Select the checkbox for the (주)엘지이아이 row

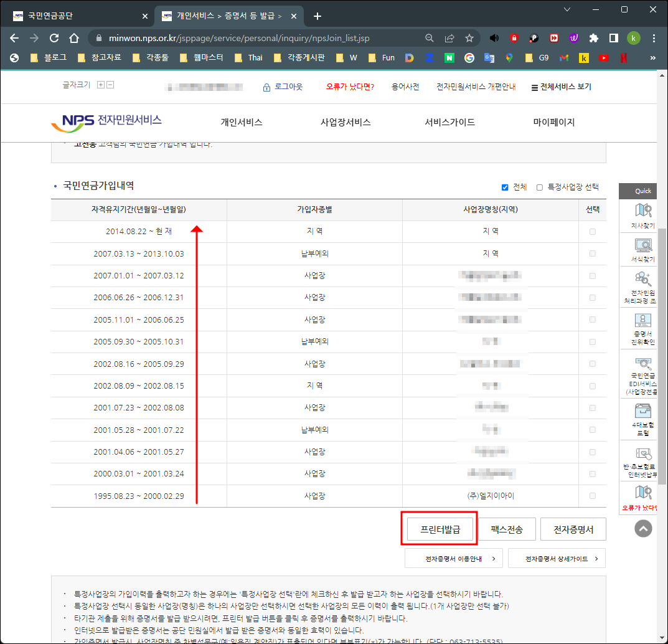pos(593,496)
